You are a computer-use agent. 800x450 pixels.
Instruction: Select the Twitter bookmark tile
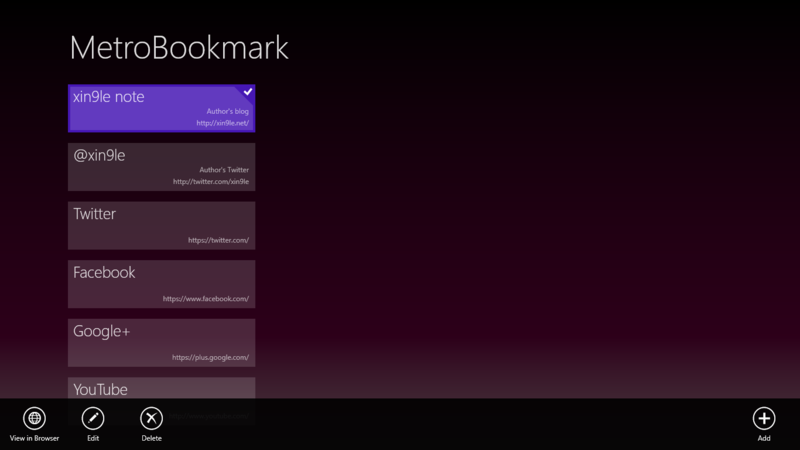tap(162, 226)
